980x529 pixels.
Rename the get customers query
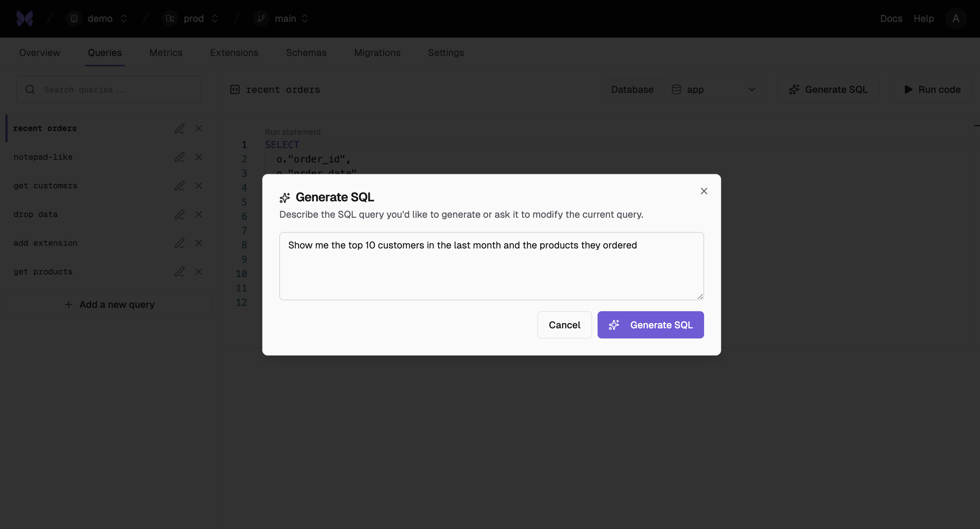pos(180,186)
